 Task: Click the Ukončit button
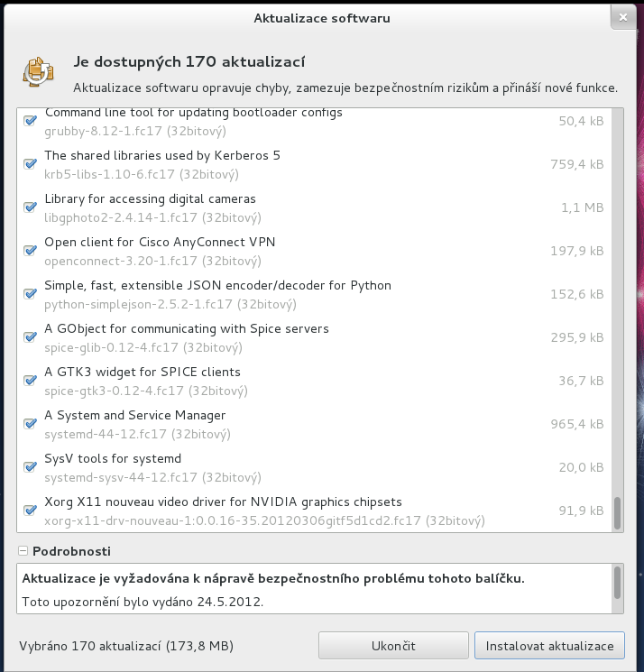[x=393, y=646]
